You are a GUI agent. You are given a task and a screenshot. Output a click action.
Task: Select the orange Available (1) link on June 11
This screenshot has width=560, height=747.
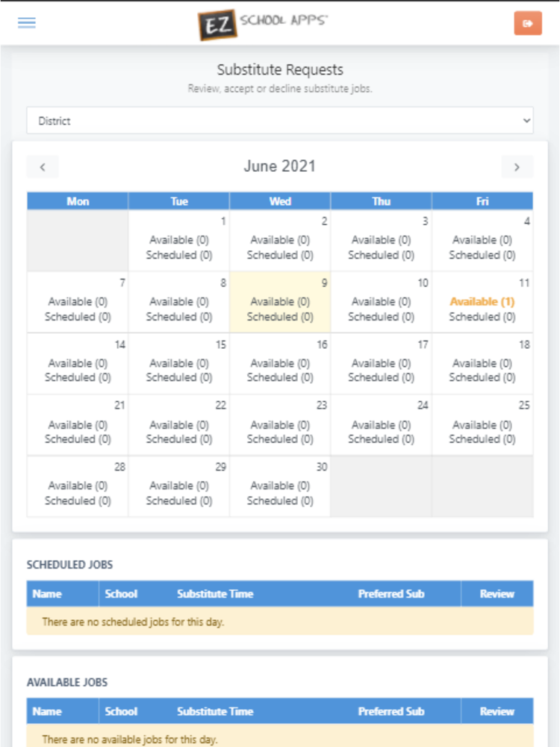tap(482, 302)
